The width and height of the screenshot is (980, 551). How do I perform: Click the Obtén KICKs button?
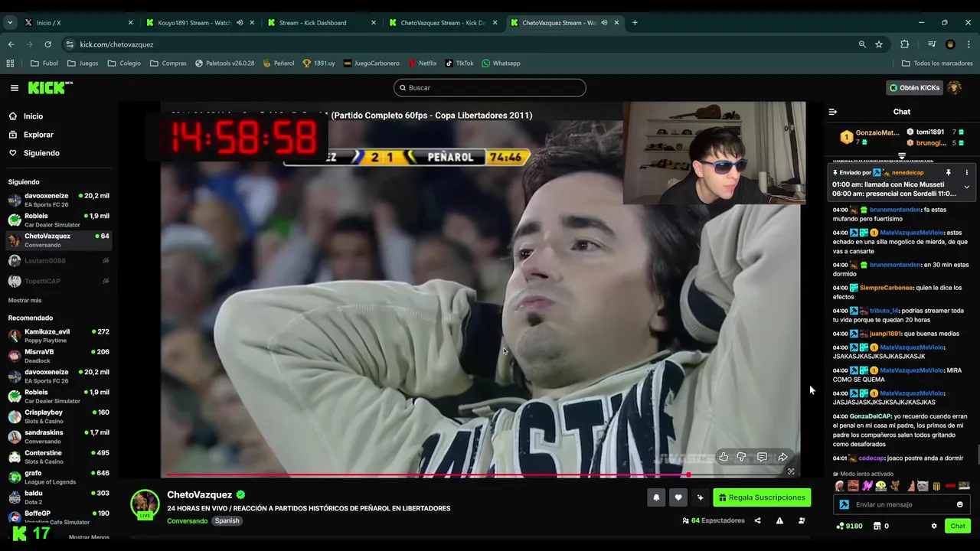click(x=914, y=88)
